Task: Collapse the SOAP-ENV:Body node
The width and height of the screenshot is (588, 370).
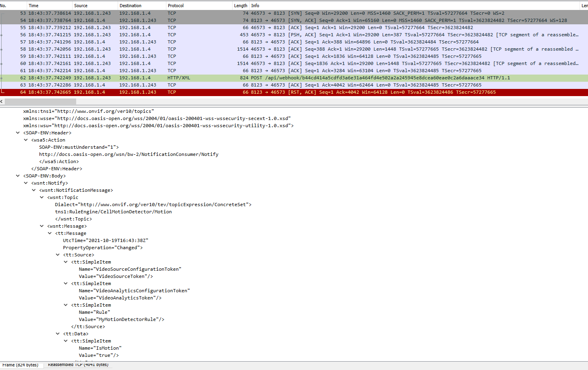Action: click(18, 176)
